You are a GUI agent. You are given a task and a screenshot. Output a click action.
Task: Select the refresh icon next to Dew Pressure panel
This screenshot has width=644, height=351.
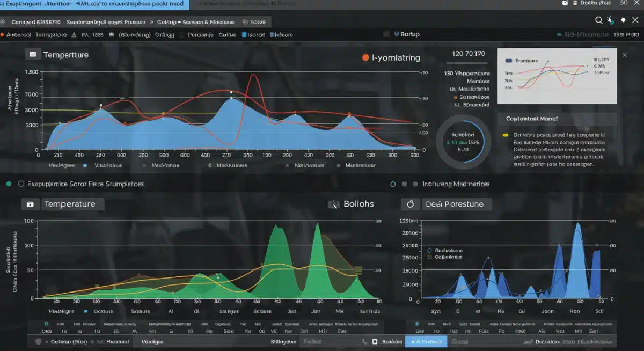[x=411, y=204]
